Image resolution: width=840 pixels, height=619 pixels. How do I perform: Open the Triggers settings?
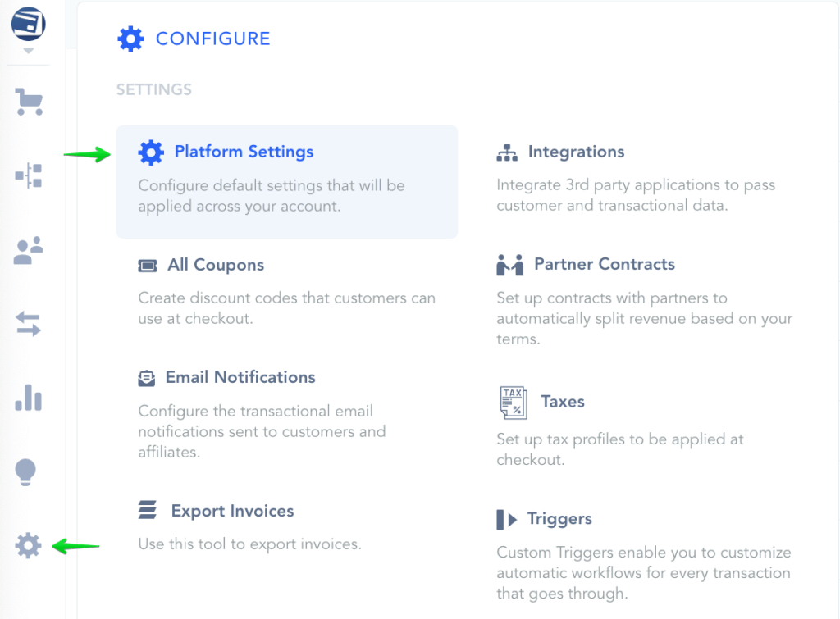559,519
